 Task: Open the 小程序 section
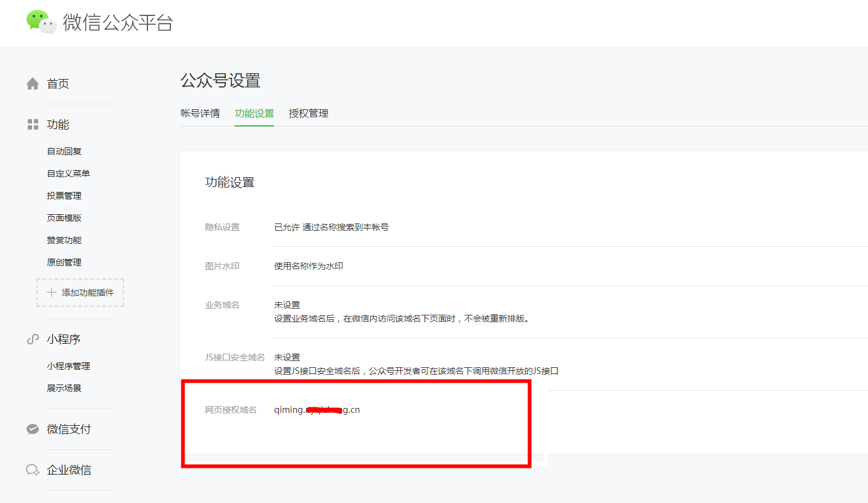click(x=64, y=339)
